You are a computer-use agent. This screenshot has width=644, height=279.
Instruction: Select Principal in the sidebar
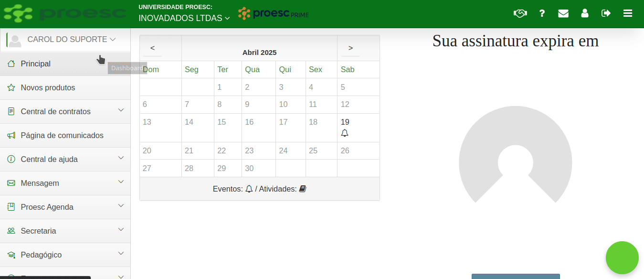coord(65,64)
